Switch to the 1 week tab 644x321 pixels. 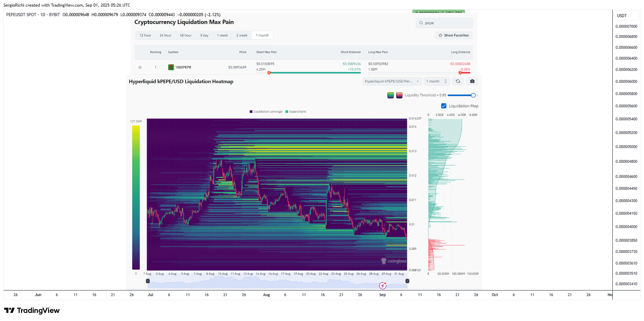(x=222, y=35)
